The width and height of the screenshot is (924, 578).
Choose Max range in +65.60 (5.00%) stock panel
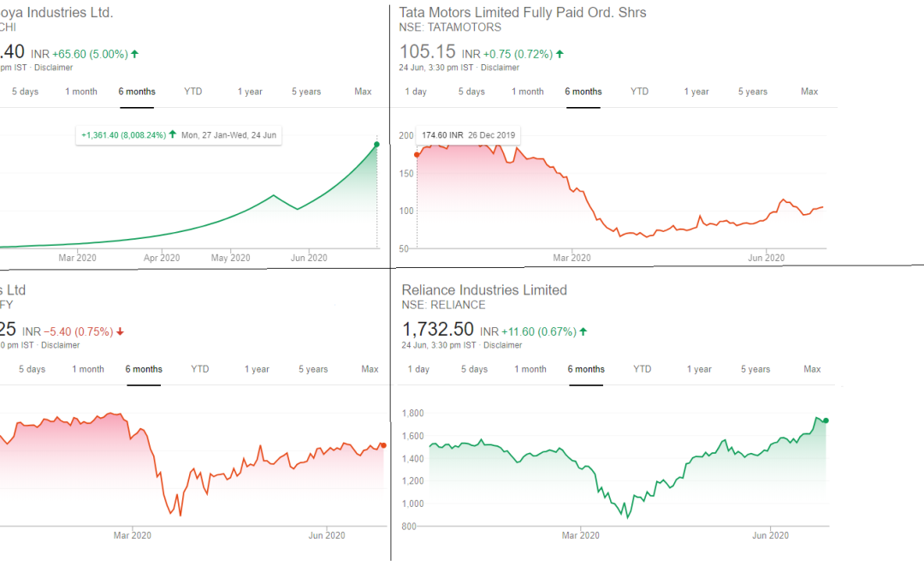click(x=363, y=92)
